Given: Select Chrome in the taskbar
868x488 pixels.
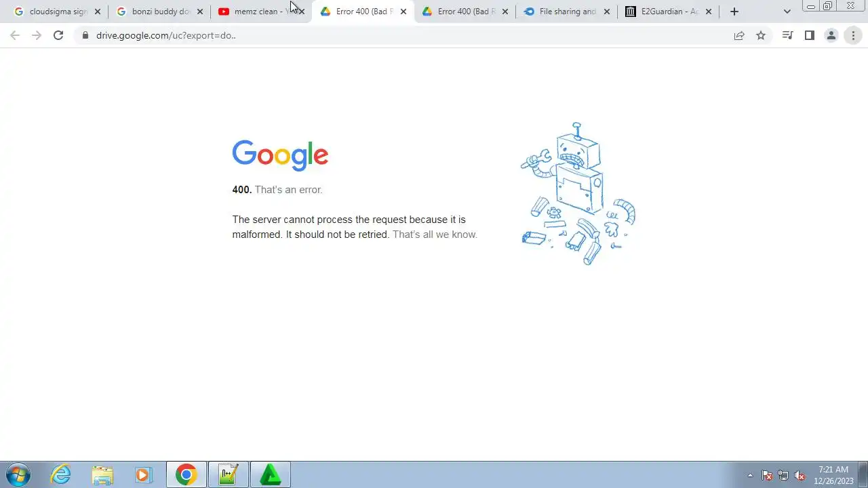Looking at the screenshot, I should pyautogui.click(x=186, y=474).
